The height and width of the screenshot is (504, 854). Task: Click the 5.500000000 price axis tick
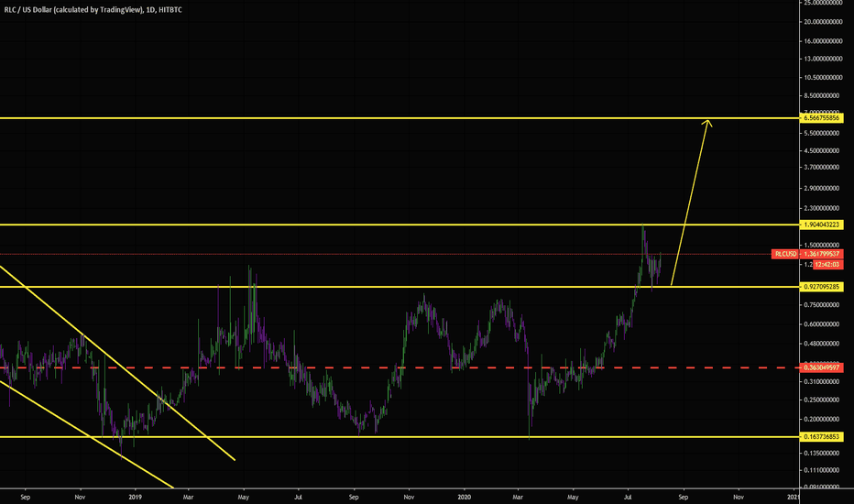coord(822,133)
